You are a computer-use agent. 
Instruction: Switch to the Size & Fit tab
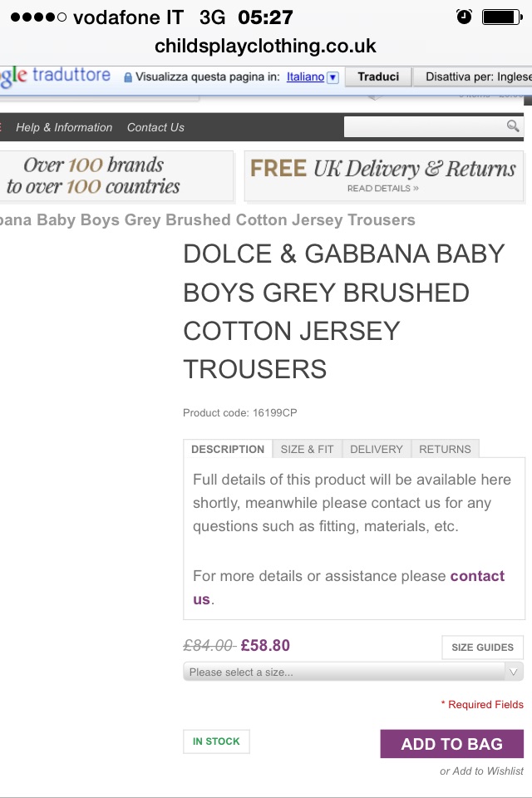[307, 449]
